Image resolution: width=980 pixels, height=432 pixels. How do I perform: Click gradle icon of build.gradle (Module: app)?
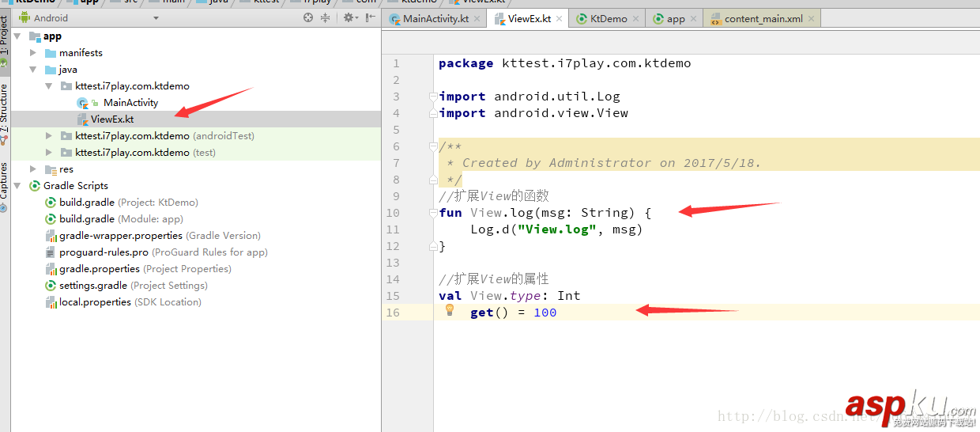51,219
